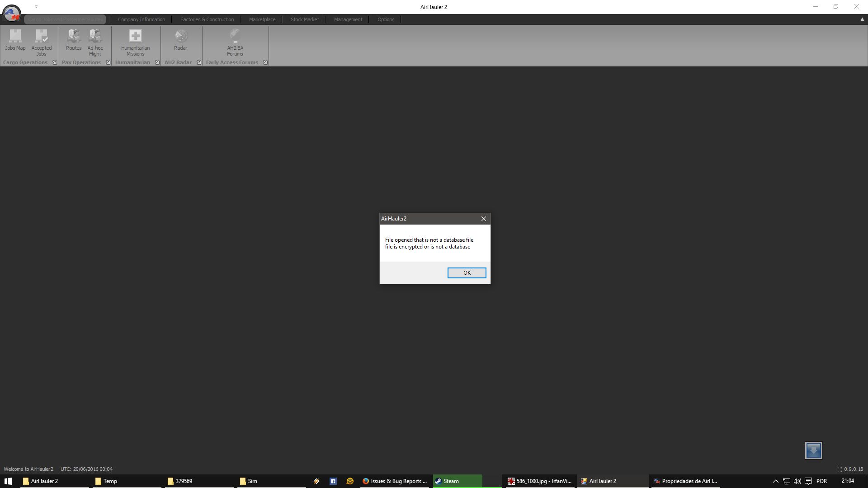Click the Facebook taskbar icon
The image size is (868, 488).
point(333,481)
